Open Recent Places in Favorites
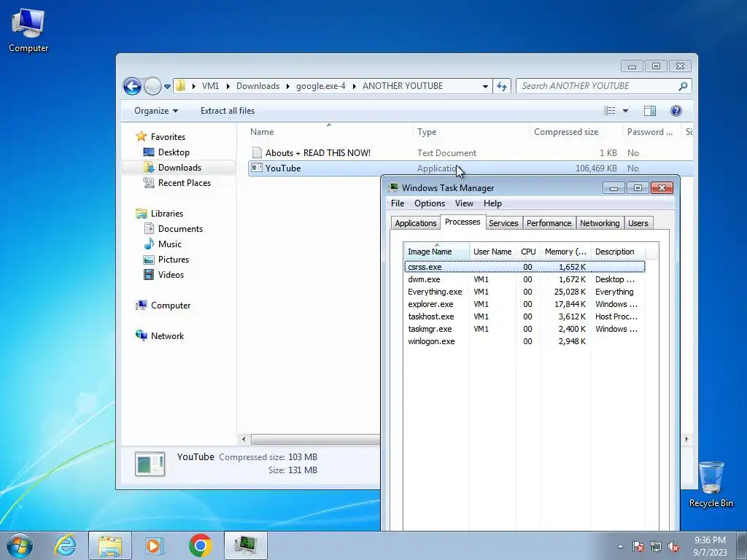 (x=185, y=183)
